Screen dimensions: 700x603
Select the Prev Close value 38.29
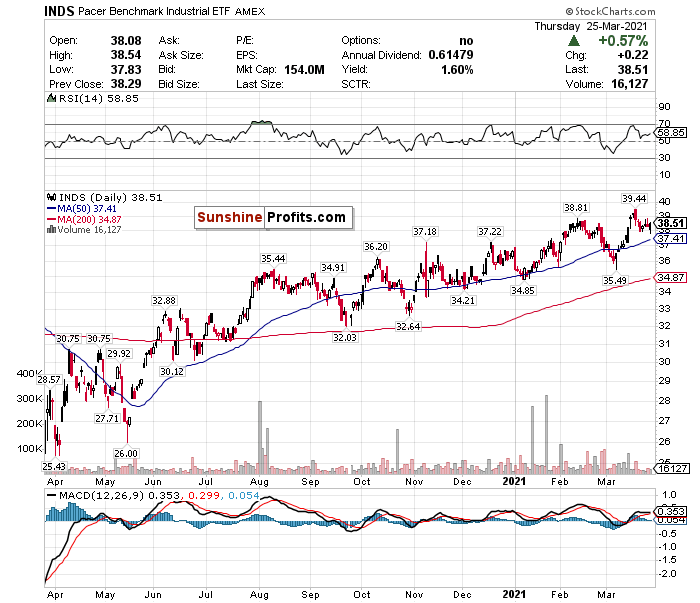point(126,84)
